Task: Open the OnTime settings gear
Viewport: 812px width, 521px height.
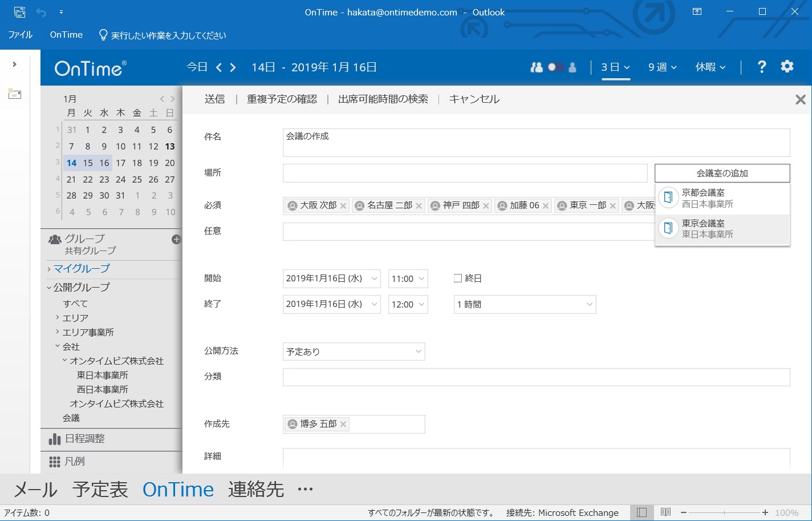Action: pos(787,67)
